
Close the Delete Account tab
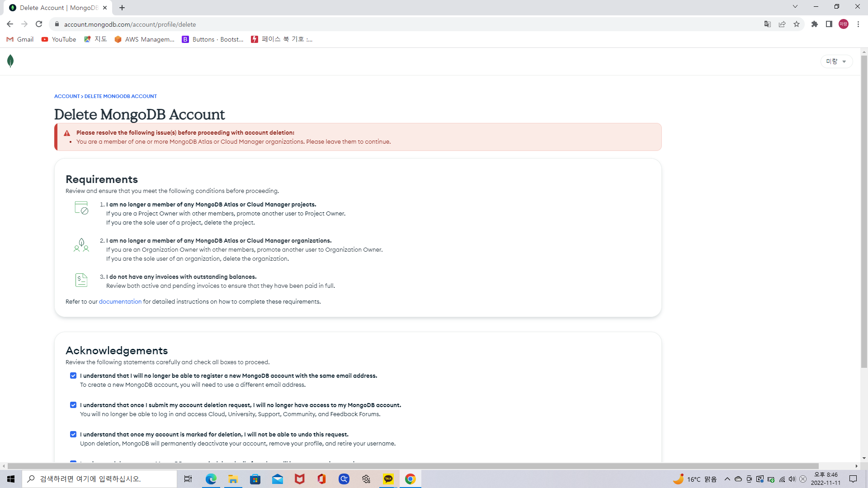click(x=105, y=8)
